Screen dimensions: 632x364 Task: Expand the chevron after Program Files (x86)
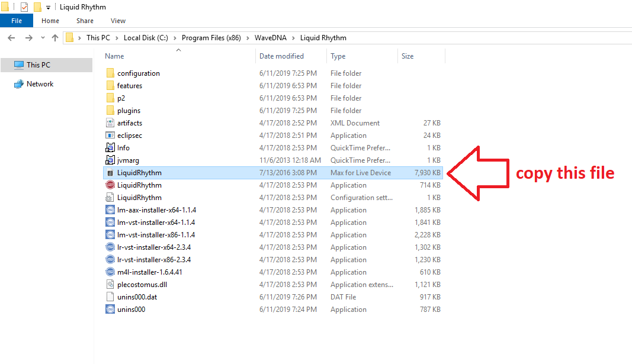[x=248, y=38]
